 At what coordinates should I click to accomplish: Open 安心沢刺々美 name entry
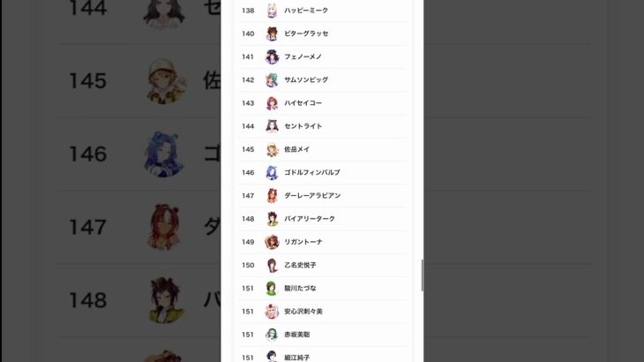[x=303, y=312]
